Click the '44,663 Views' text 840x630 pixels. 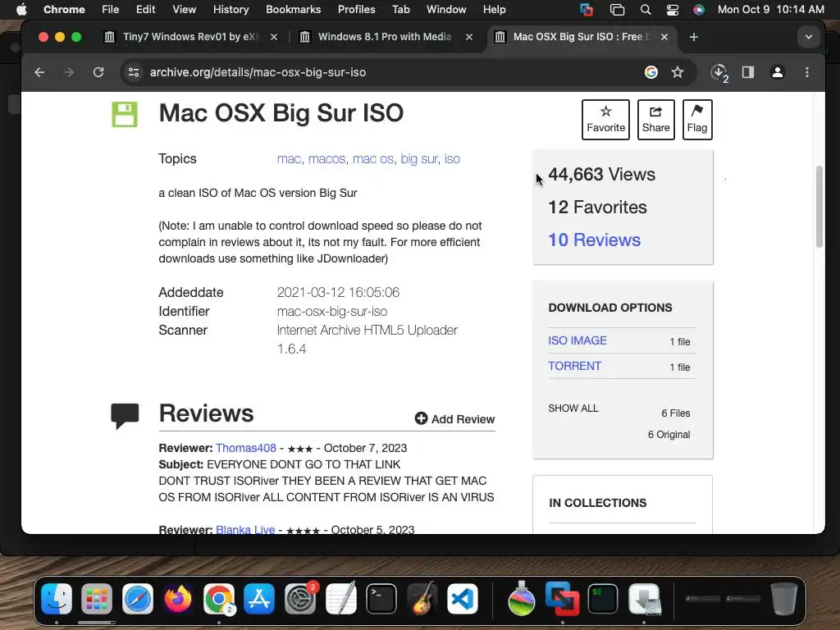[x=601, y=174]
